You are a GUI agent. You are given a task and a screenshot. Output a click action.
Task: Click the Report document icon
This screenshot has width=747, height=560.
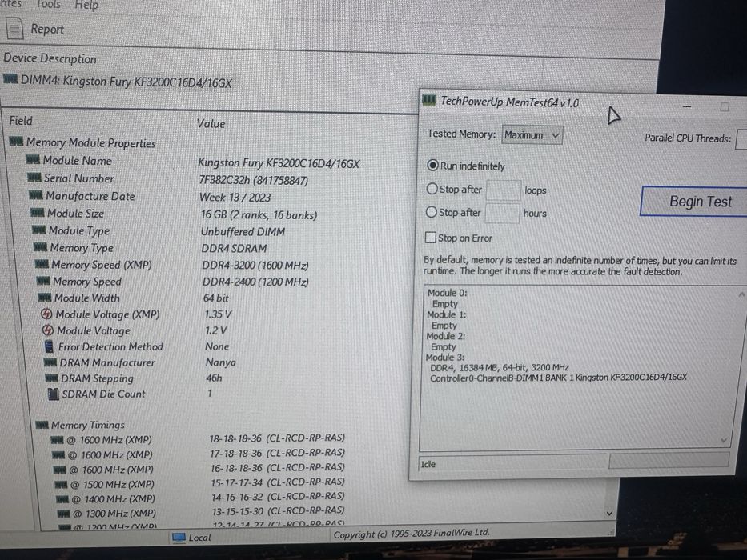coord(14,28)
